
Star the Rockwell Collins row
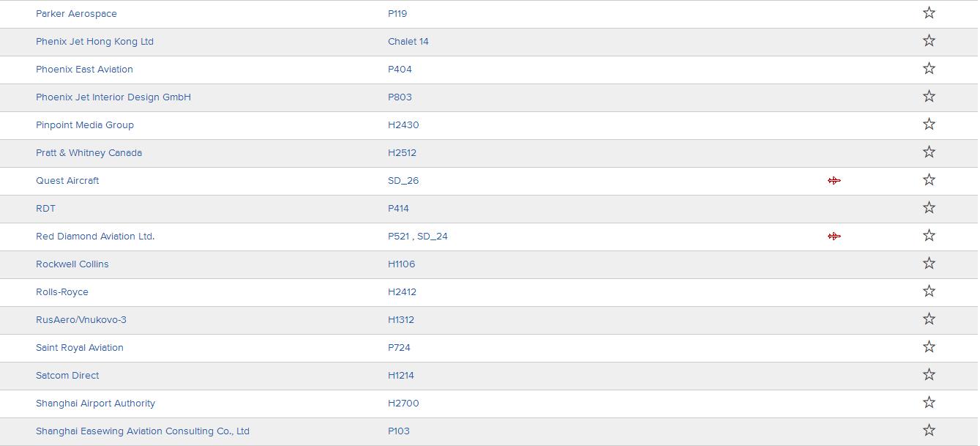point(929,263)
